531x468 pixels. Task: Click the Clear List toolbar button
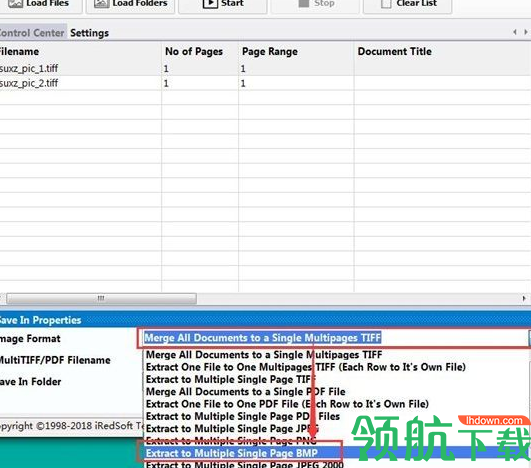407,5
